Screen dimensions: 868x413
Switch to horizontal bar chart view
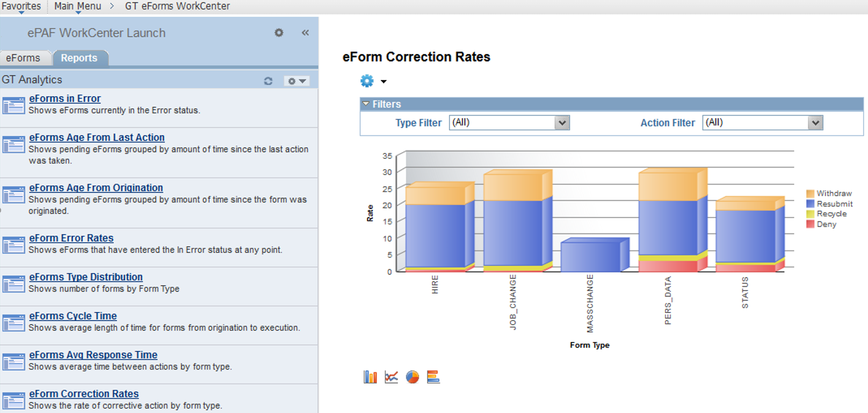(433, 377)
